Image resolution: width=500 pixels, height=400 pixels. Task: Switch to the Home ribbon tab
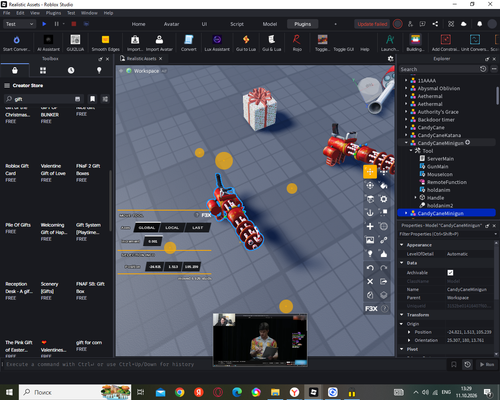[x=138, y=24]
